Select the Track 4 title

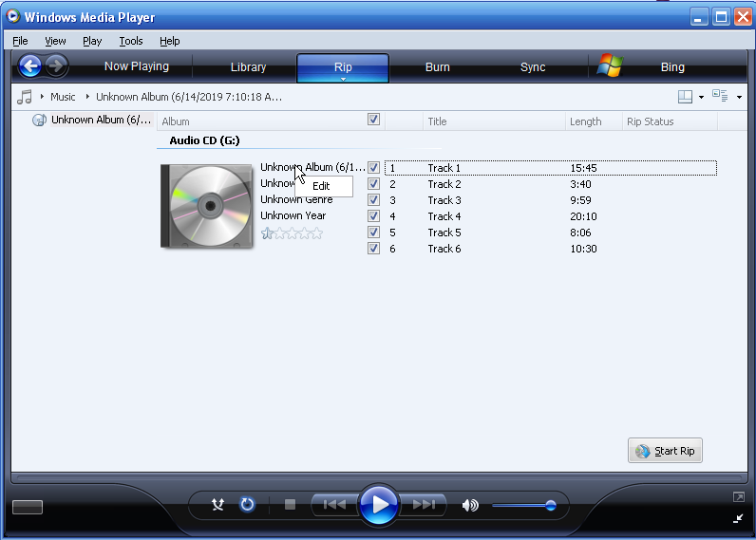(444, 216)
